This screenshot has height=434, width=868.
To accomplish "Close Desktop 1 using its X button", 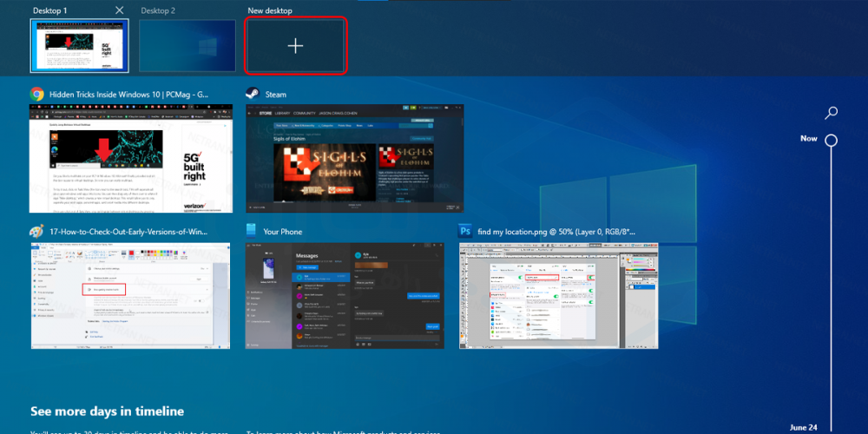I will pos(120,10).
